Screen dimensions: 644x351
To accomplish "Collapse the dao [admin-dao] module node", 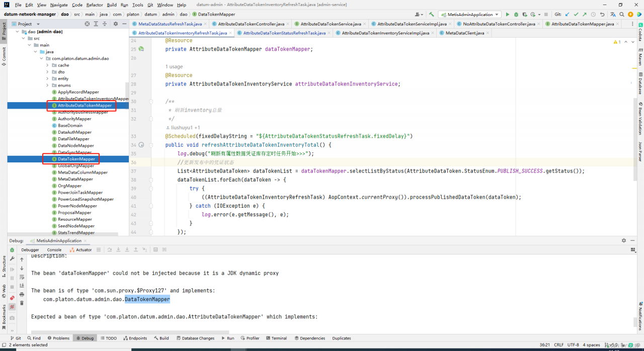I will (x=17, y=32).
